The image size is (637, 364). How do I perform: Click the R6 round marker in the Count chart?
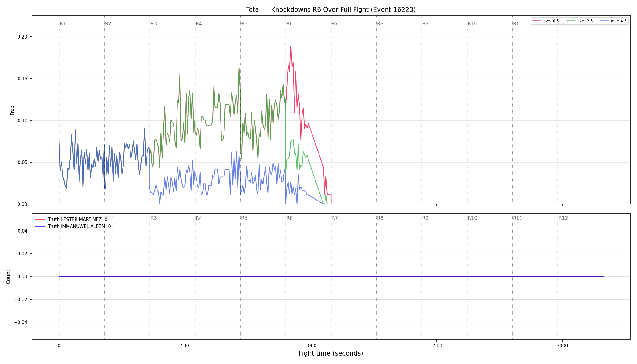289,218
